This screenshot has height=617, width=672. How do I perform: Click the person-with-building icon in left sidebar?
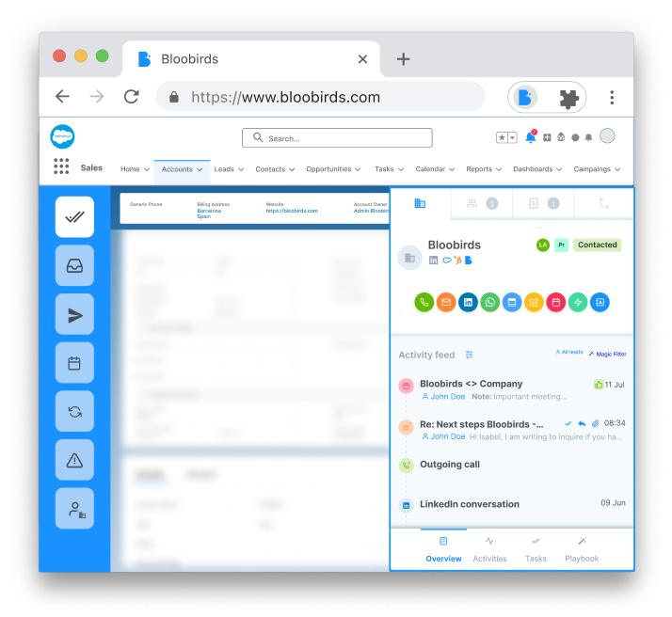pos(74,508)
